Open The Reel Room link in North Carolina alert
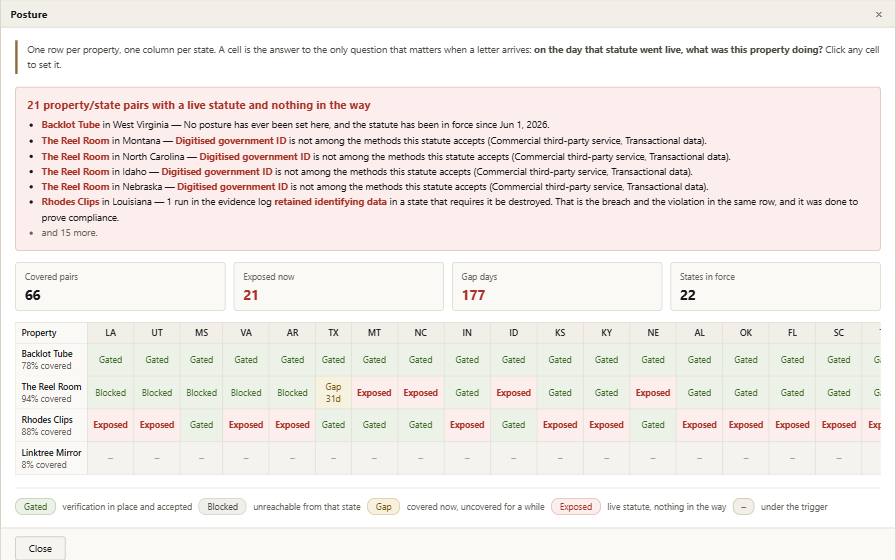Image resolution: width=896 pixels, height=560 pixels. pyautogui.click(x=75, y=157)
